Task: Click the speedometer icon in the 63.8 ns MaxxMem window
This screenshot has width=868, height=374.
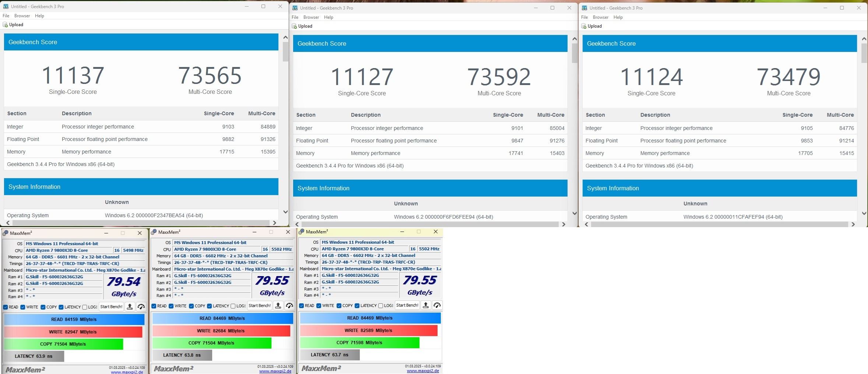Action: [289, 306]
